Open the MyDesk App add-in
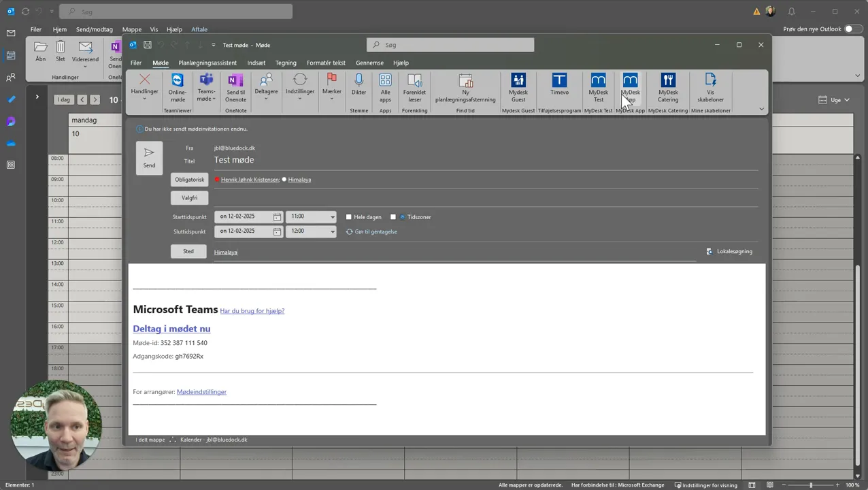Image resolution: width=868 pixels, height=490 pixels. pyautogui.click(x=631, y=88)
